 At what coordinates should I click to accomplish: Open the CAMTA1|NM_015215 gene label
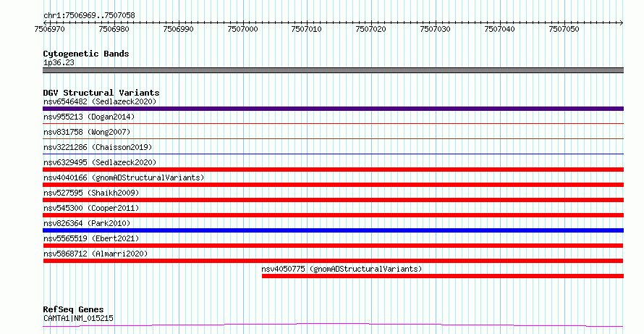coord(78,318)
